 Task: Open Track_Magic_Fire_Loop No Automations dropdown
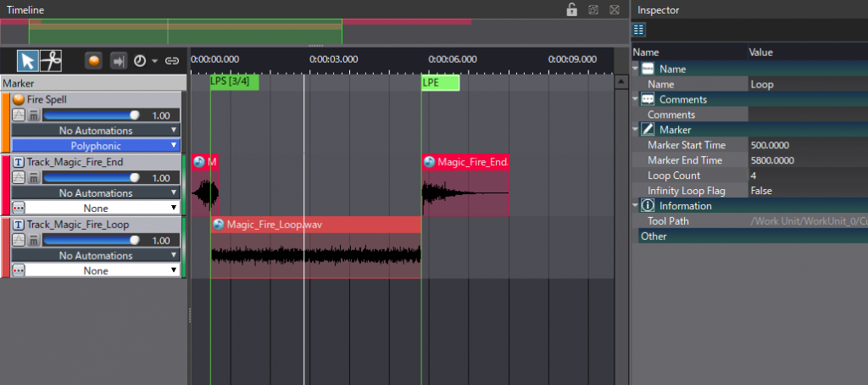coord(96,255)
